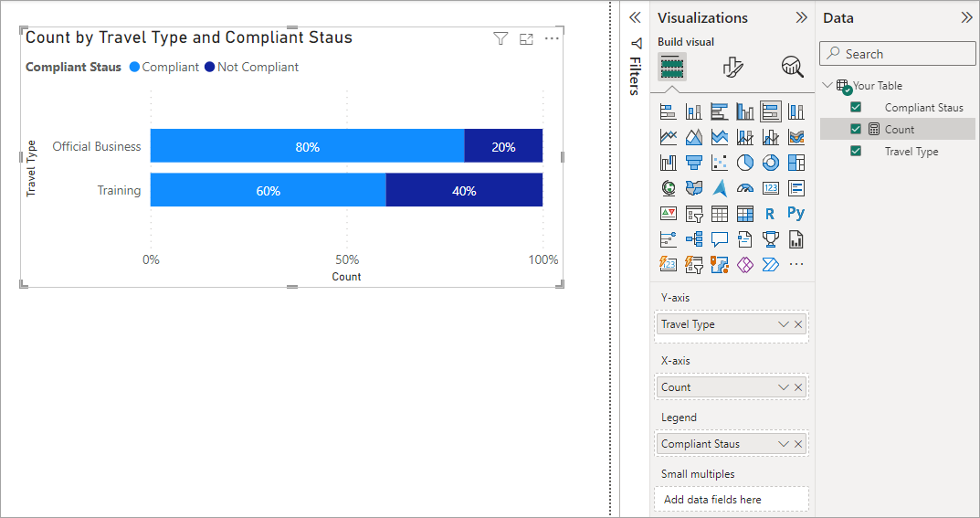Select the Stacked bar chart visual
980x518 pixels.
(669, 111)
